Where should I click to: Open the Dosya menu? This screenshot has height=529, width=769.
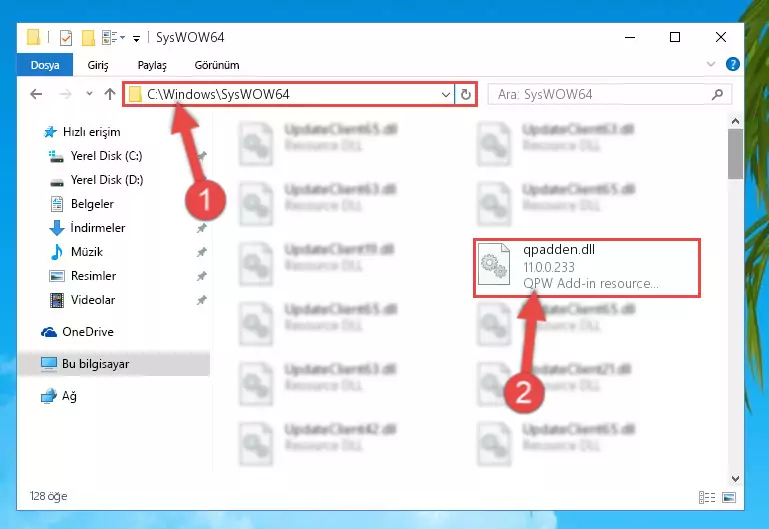tap(45, 65)
